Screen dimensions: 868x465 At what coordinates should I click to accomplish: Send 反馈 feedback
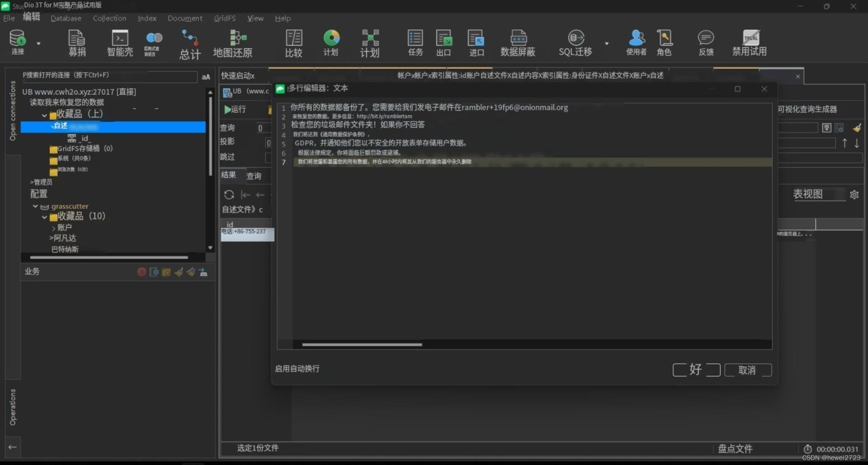706,43
